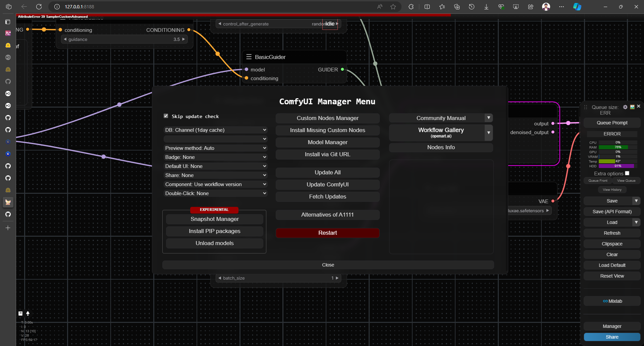
Task: Open the browser History clock icon
Action: click(472, 7)
